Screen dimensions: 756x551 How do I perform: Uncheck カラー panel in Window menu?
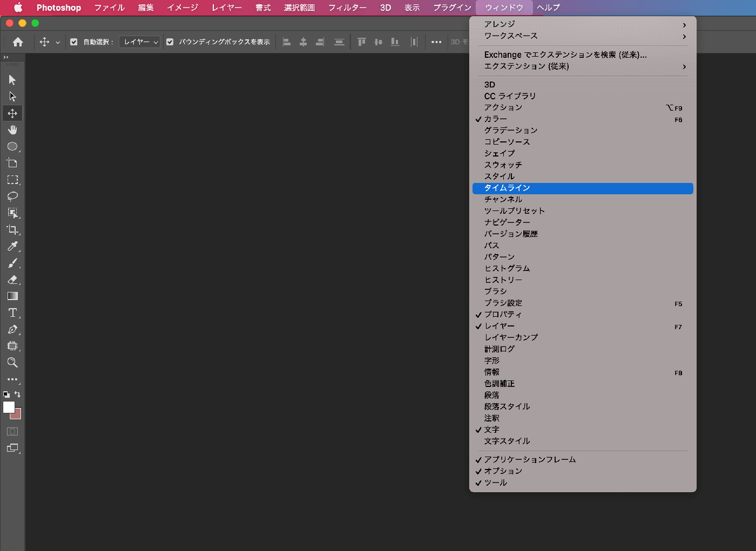[583, 119]
